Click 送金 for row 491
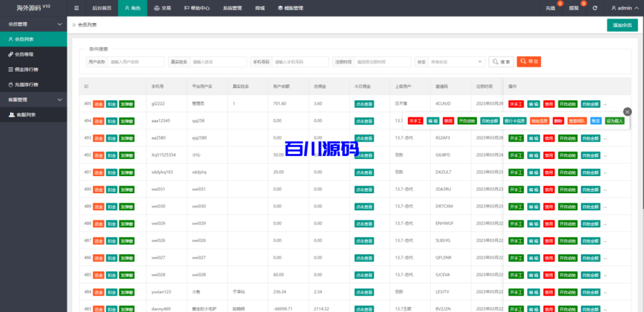 99,172
